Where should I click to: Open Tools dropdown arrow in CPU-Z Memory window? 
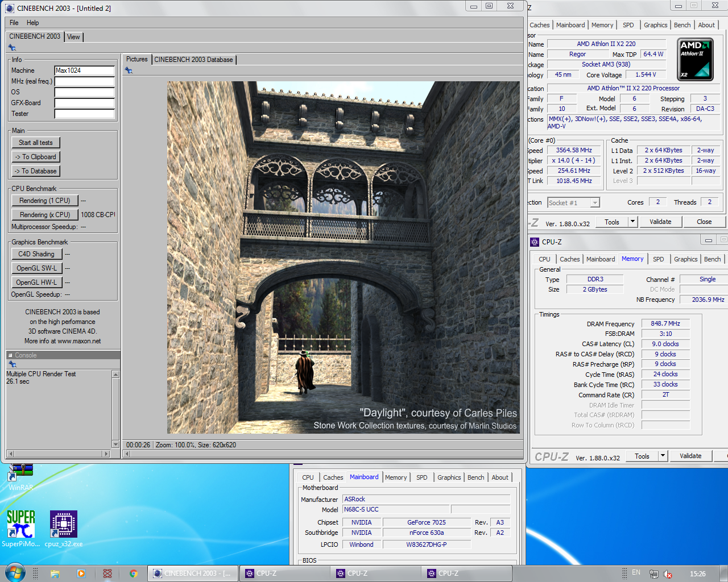pos(663,456)
